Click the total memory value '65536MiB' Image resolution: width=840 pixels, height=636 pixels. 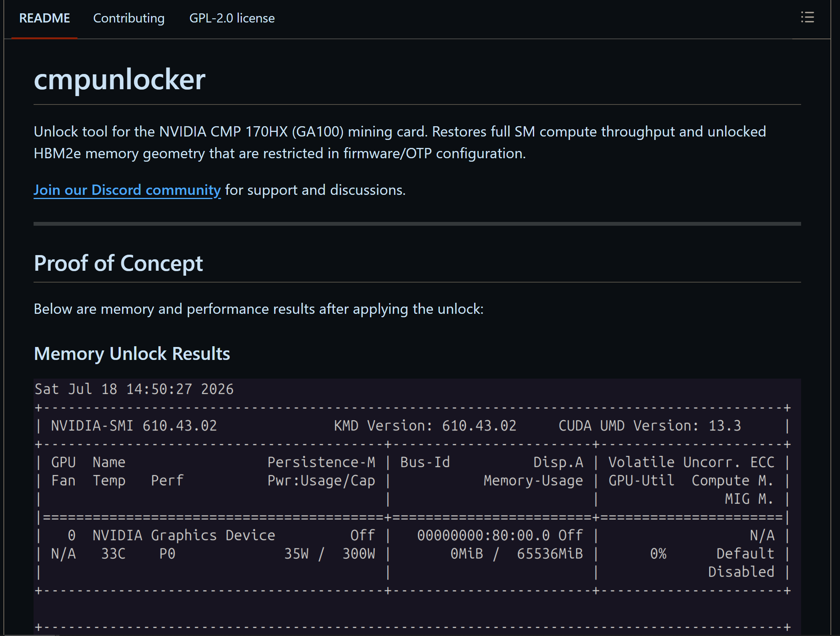(x=550, y=554)
